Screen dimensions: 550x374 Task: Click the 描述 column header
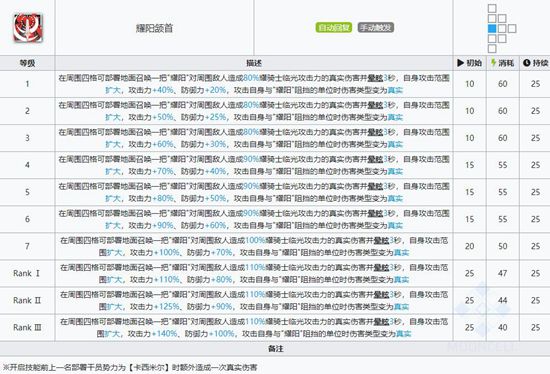[254, 63]
